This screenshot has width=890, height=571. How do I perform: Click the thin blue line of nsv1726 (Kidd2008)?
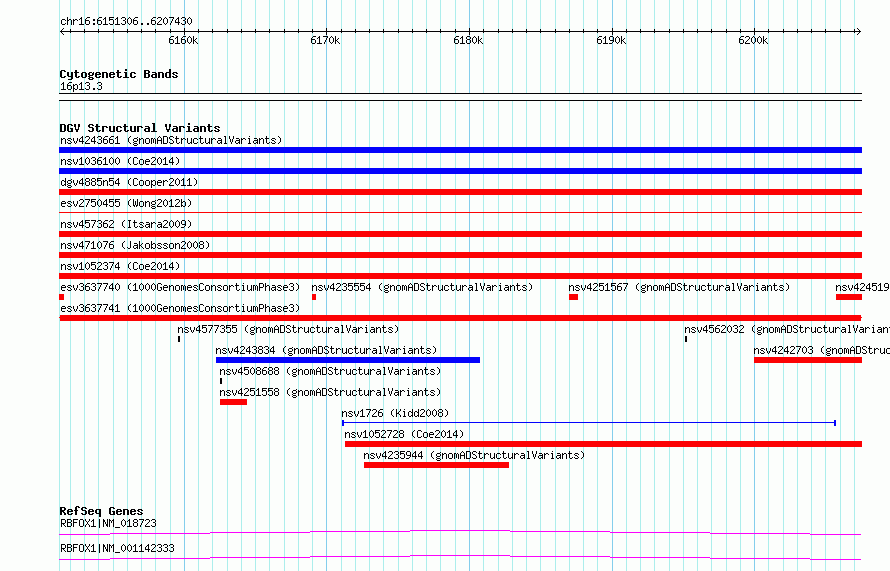[589, 423]
